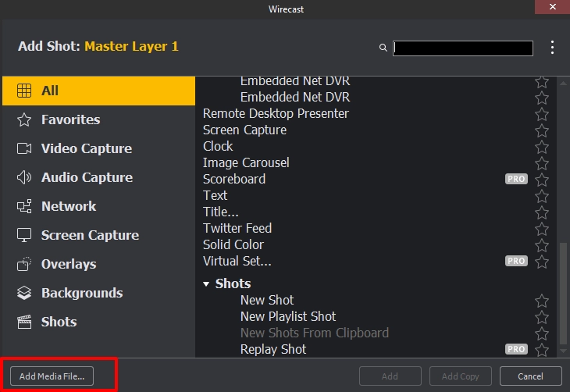The width and height of the screenshot is (570, 392).
Task: Toggle favorite star for Title...
Action: [542, 212]
